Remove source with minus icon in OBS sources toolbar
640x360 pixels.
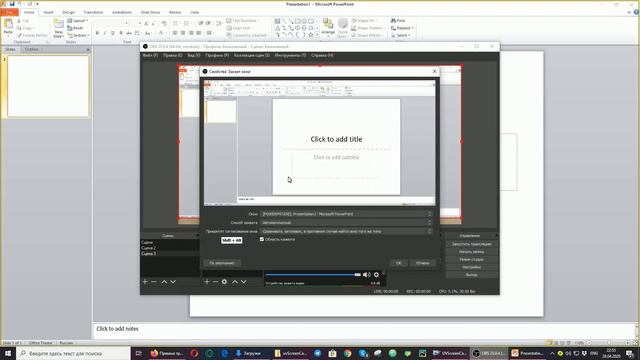[216, 282]
